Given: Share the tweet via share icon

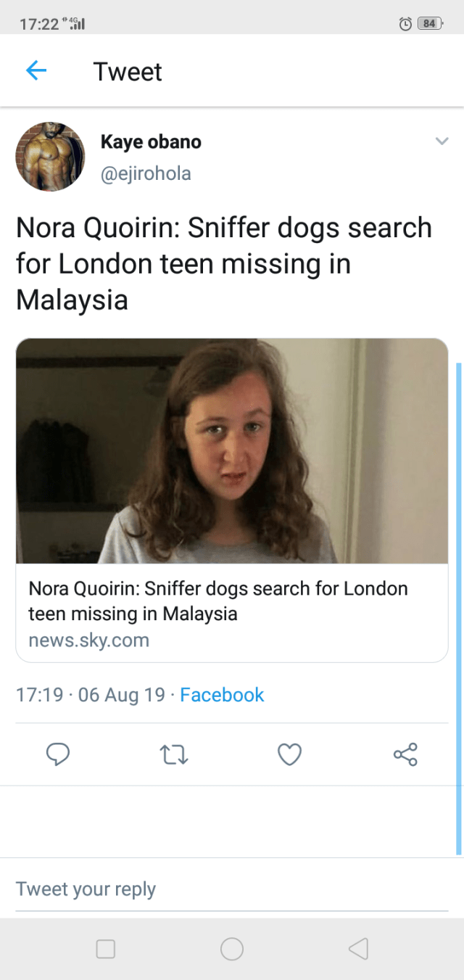Looking at the screenshot, I should click(x=405, y=754).
